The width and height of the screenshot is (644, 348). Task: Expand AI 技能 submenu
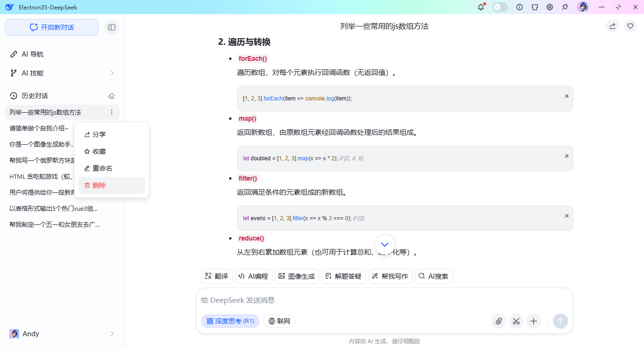(62, 73)
